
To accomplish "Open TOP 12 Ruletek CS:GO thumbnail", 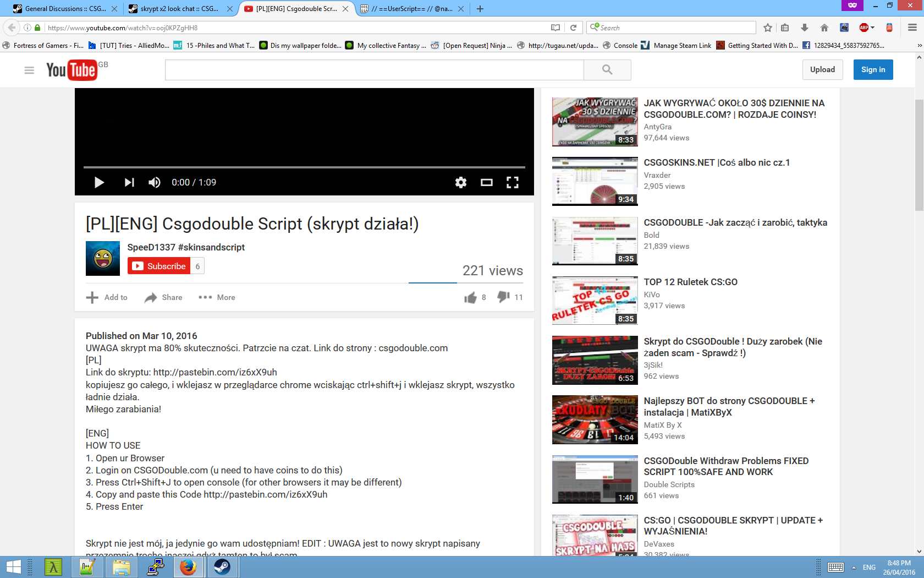I will [x=595, y=301].
